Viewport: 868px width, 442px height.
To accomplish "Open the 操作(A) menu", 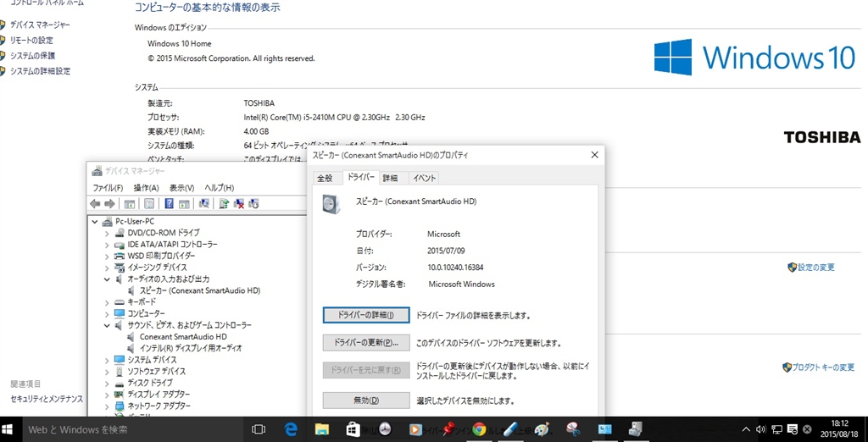I will click(146, 187).
